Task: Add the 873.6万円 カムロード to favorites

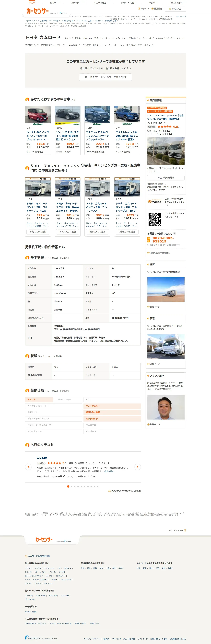Action: [x=38, y=231]
